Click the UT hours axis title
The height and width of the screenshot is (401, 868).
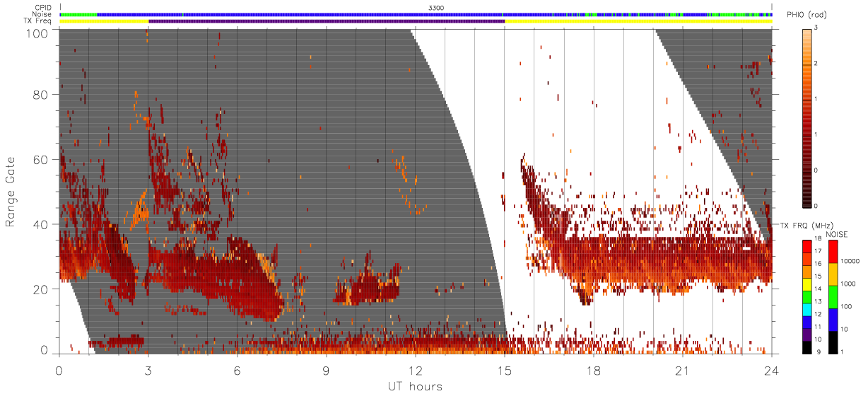click(x=414, y=386)
